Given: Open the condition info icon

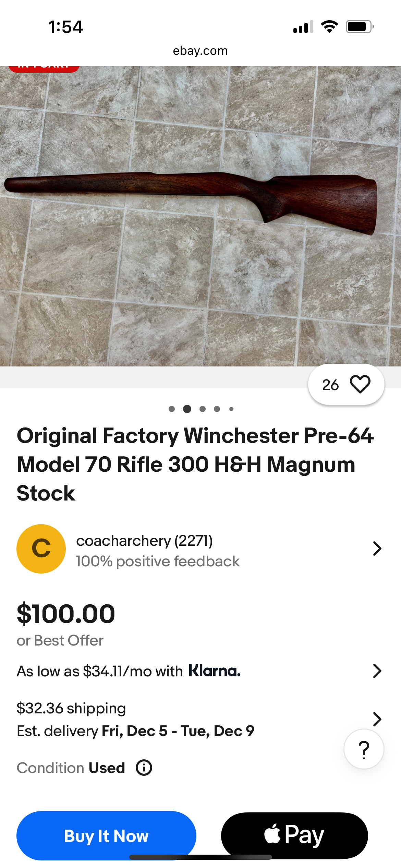Looking at the screenshot, I should pos(144,768).
